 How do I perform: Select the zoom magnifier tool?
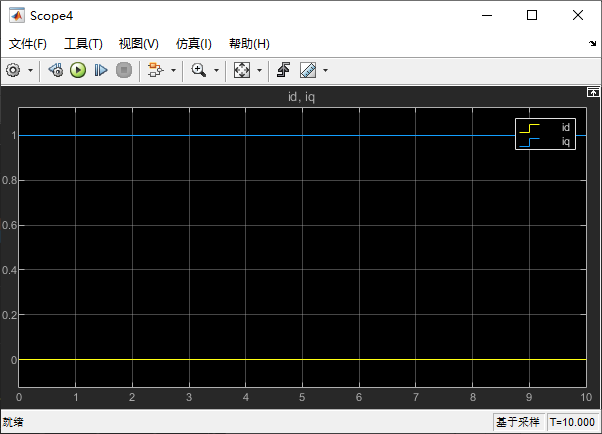(199, 70)
